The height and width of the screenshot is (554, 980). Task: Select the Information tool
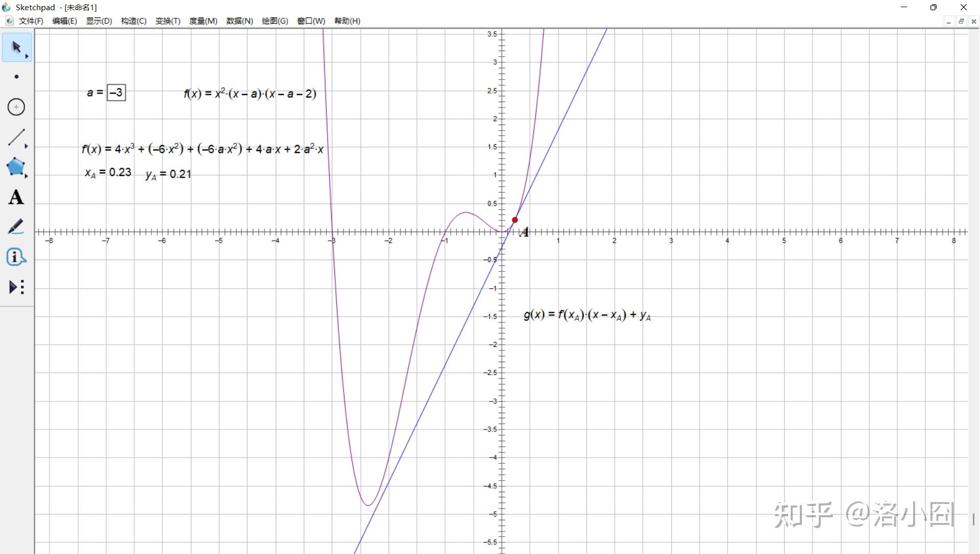(16, 257)
